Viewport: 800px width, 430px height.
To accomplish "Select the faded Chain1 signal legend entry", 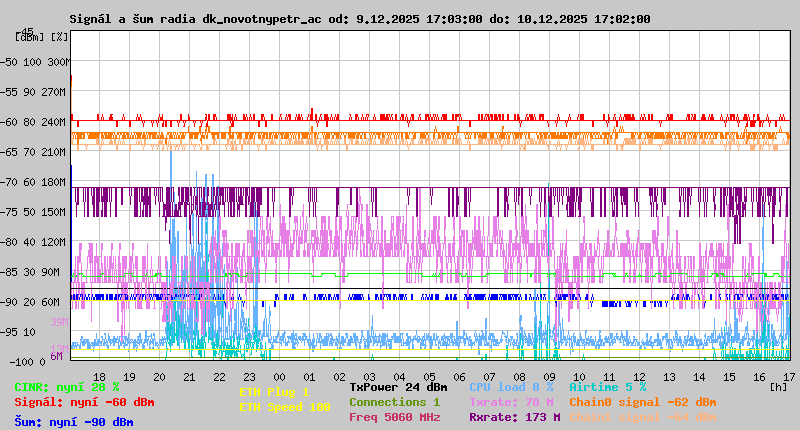I will click(x=642, y=417).
